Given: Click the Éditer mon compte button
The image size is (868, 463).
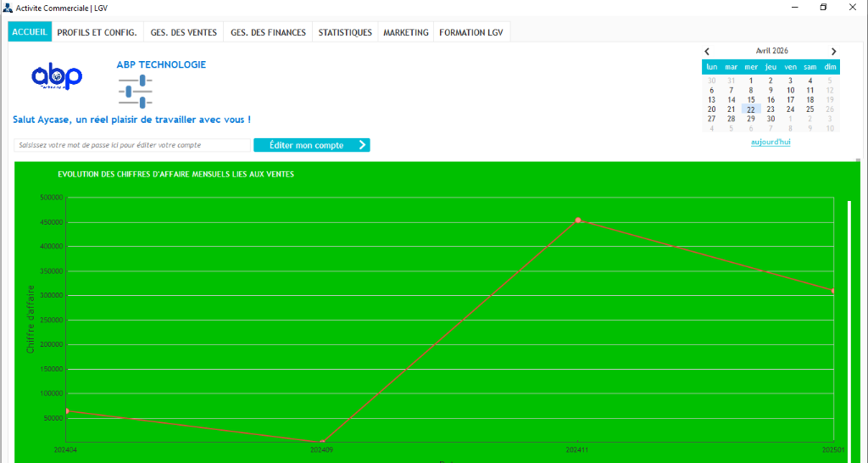Looking at the screenshot, I should 312,145.
